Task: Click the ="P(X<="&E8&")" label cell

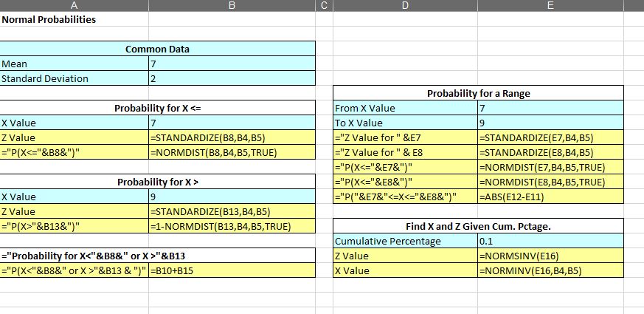Action: pos(406,182)
